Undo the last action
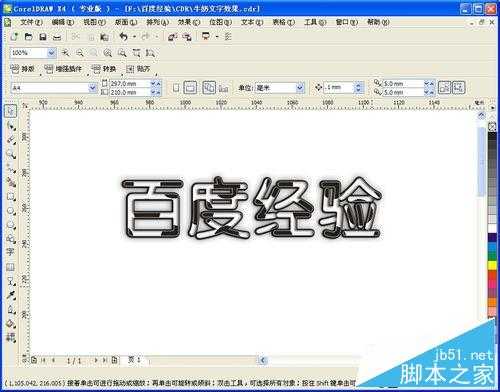Image resolution: width=500 pixels, height=392 pixels. click(x=124, y=37)
